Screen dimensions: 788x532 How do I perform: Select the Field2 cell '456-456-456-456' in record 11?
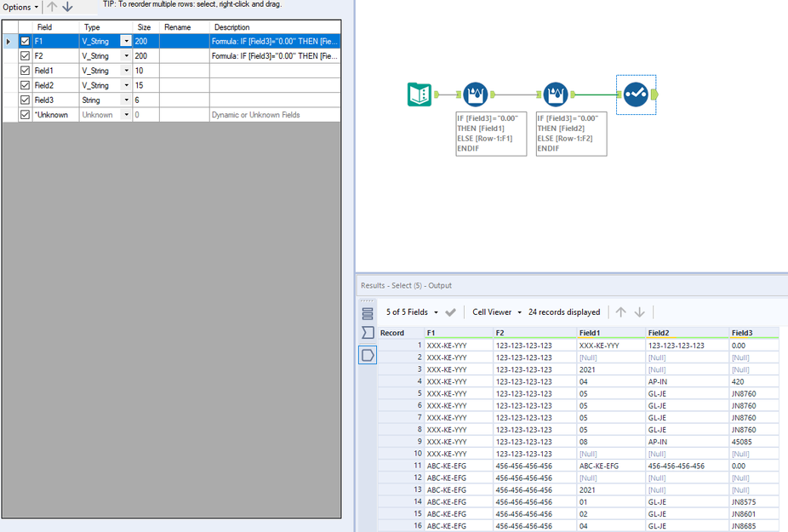point(688,466)
